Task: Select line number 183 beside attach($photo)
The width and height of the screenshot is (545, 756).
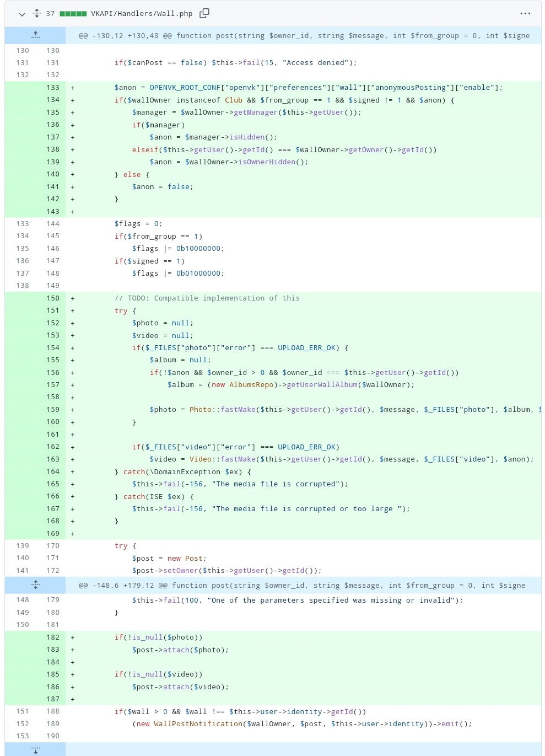Action: 53,650
